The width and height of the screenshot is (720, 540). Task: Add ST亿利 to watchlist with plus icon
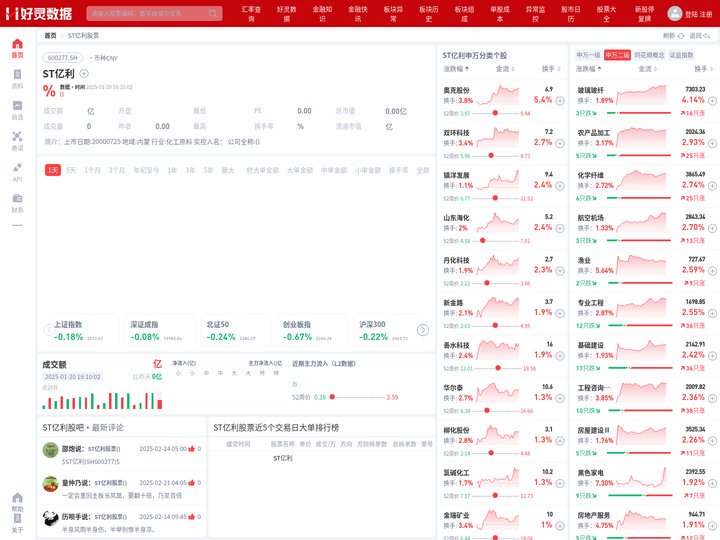84,73
